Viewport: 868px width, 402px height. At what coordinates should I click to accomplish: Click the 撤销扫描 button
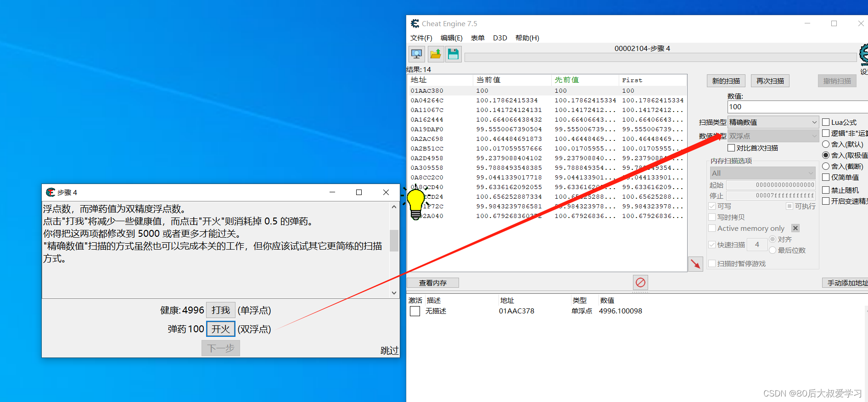(837, 81)
